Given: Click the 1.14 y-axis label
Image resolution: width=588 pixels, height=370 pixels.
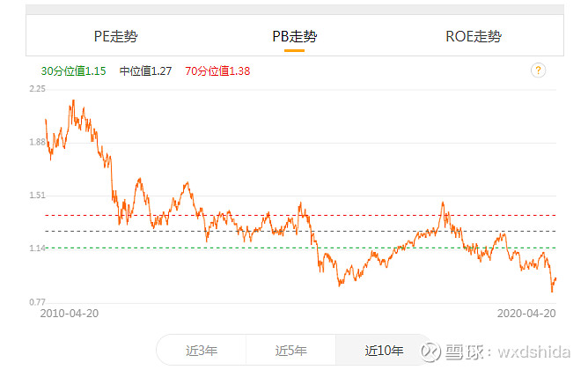Looking at the screenshot, I should pos(37,248).
